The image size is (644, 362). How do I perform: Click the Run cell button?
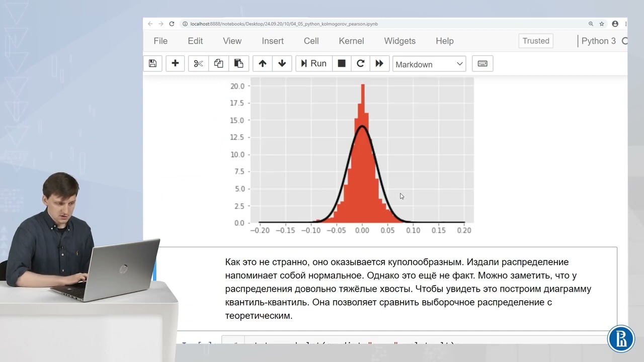314,63
